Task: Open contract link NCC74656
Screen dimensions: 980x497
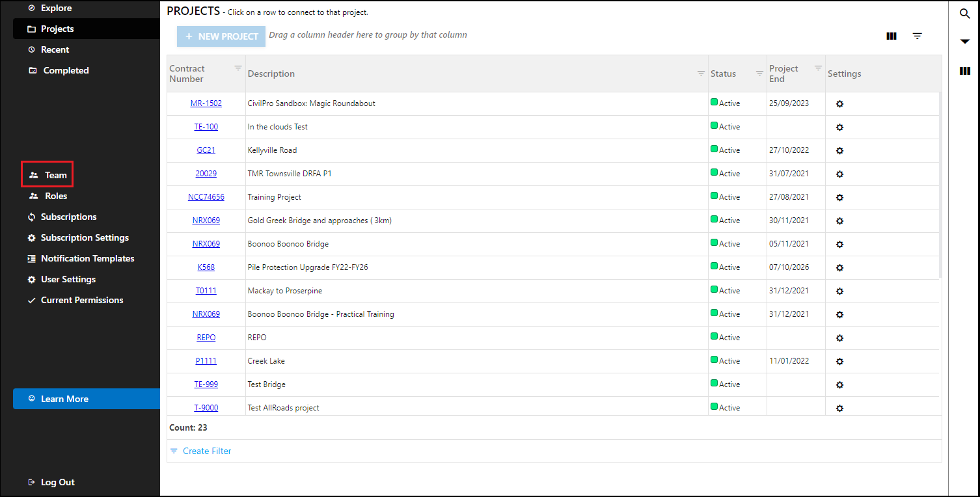Action: click(206, 197)
